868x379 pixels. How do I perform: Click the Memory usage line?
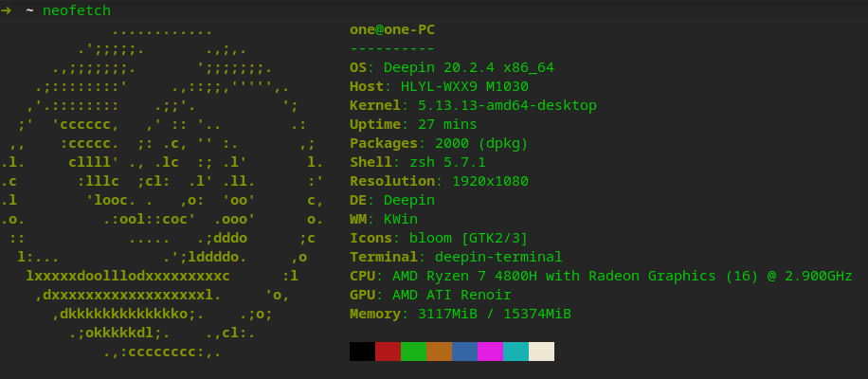point(460,314)
